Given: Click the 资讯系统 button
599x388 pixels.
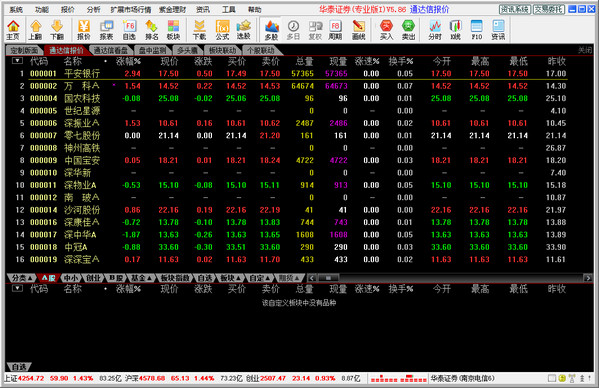Looking at the screenshot, I should click(x=515, y=9).
